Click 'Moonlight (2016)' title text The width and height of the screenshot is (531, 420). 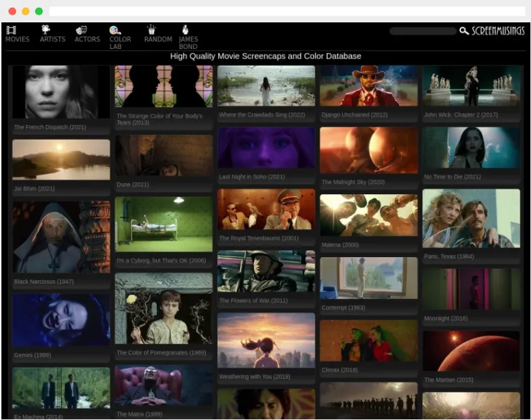coord(446,319)
